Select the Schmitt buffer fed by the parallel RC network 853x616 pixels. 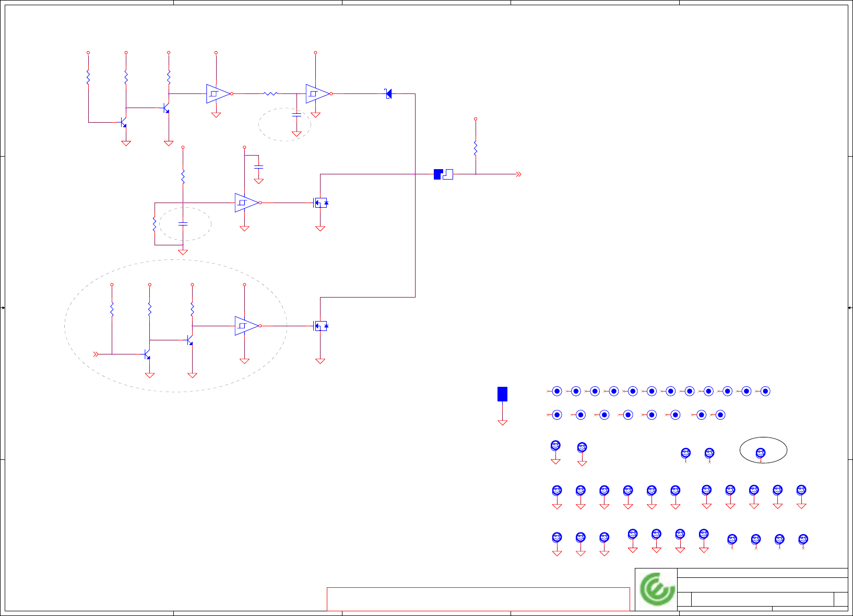[x=247, y=203]
